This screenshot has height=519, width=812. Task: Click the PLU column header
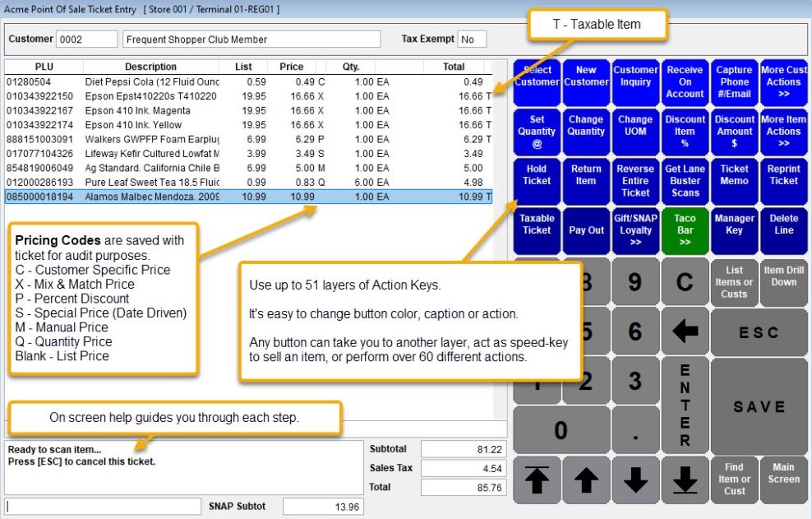click(44, 67)
